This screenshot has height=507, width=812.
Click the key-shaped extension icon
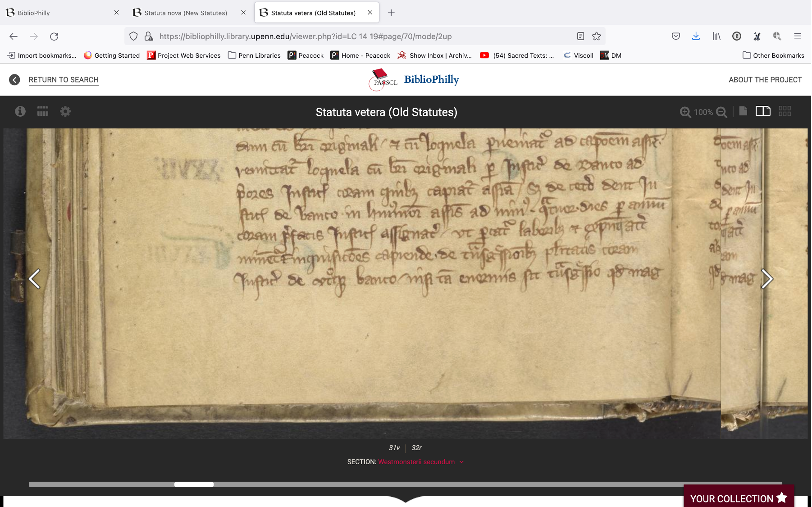click(777, 37)
